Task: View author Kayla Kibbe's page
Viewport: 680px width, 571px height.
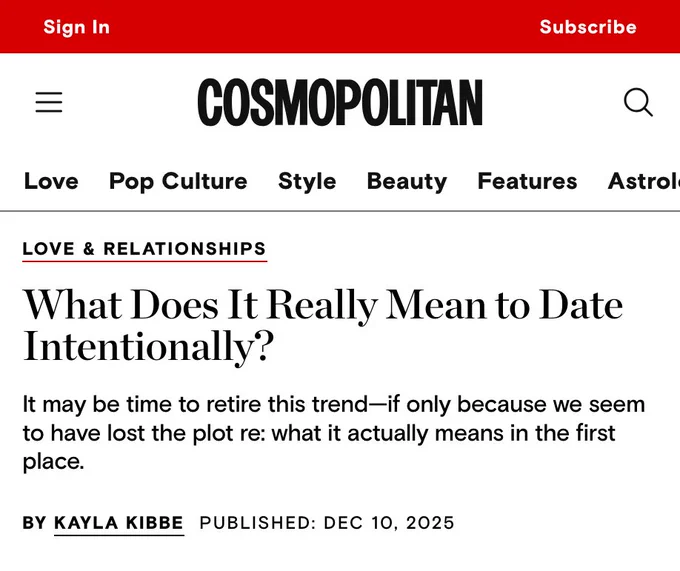Action: tap(119, 523)
